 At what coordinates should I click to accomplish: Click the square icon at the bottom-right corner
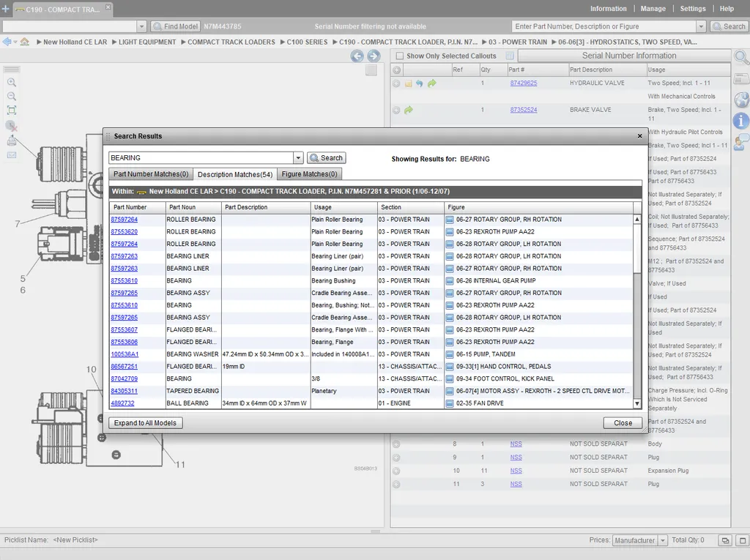[x=743, y=540]
